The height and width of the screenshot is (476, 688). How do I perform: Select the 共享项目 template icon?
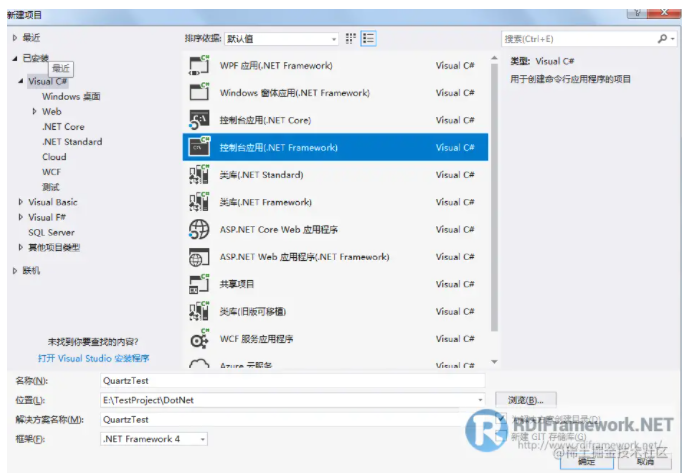point(199,284)
